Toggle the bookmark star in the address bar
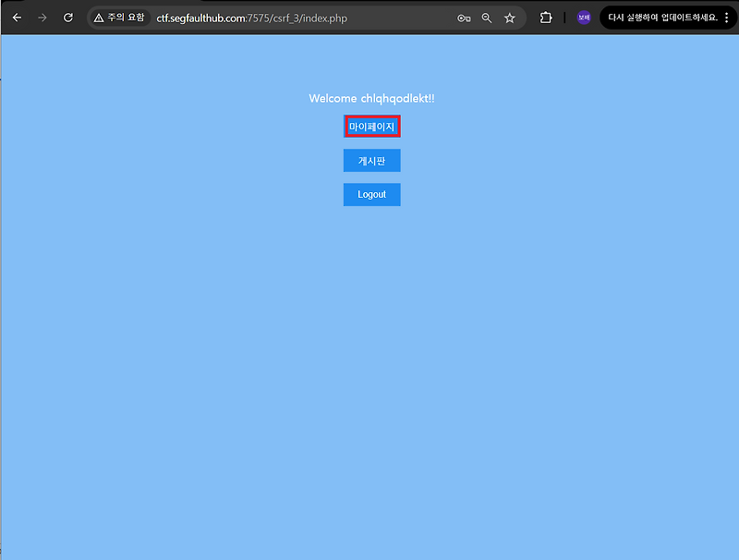 [510, 17]
